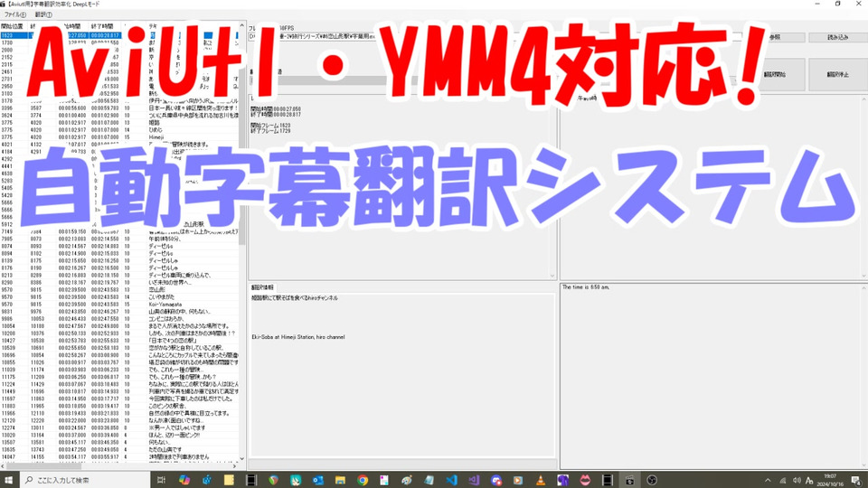Select the row 'このピンクの駅舎、'

(x=119, y=406)
